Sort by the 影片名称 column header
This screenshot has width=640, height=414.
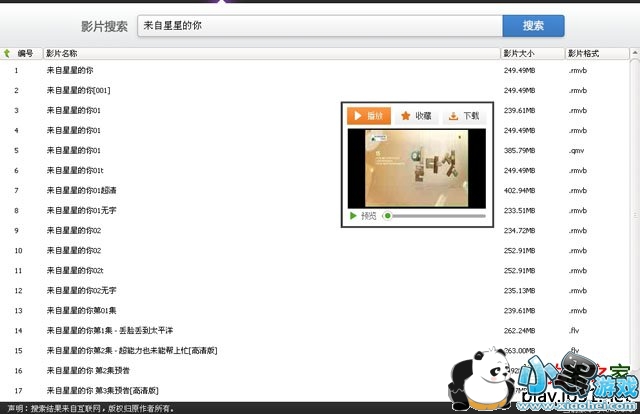[61, 53]
